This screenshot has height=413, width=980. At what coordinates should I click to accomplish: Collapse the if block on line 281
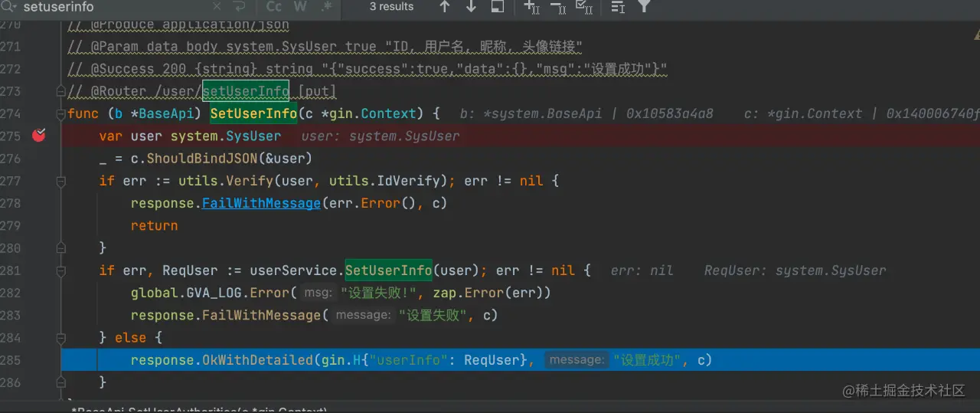pyautogui.click(x=61, y=270)
